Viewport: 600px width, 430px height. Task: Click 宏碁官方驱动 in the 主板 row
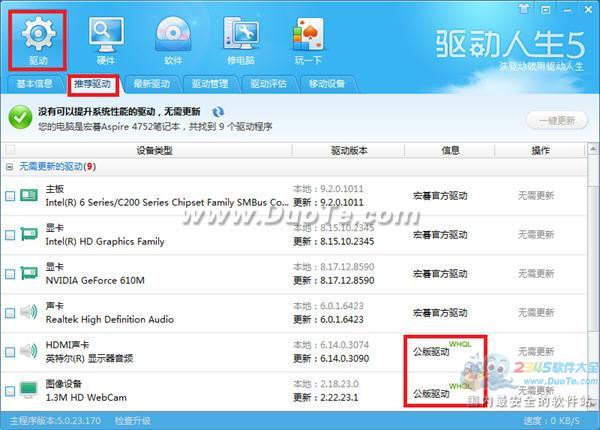tap(440, 196)
